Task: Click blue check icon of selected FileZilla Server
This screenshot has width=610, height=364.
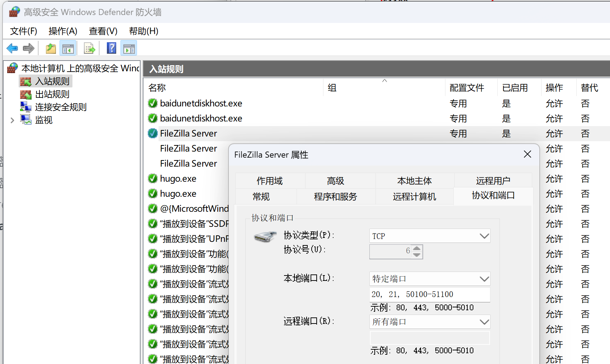Action: pyautogui.click(x=153, y=133)
